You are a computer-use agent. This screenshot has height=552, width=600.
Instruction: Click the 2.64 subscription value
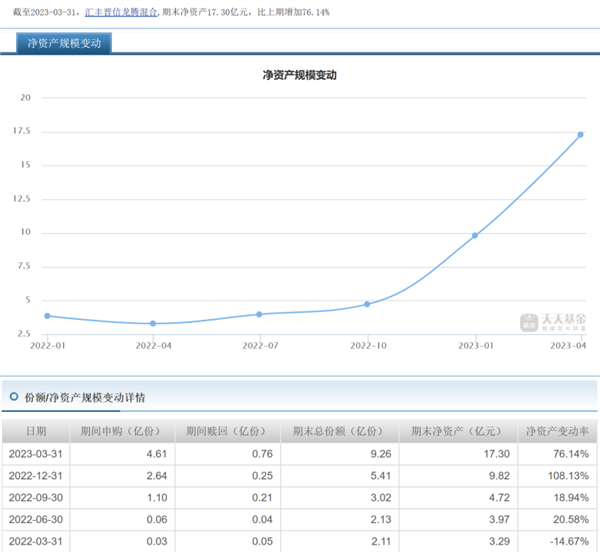click(157, 476)
